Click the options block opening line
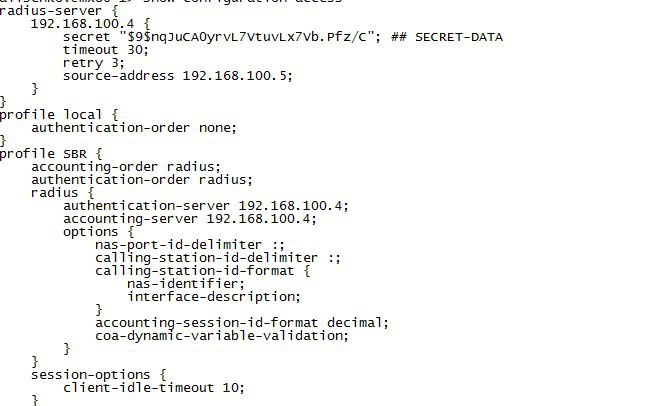Image resolution: width=653 pixels, height=406 pixels. (99, 232)
